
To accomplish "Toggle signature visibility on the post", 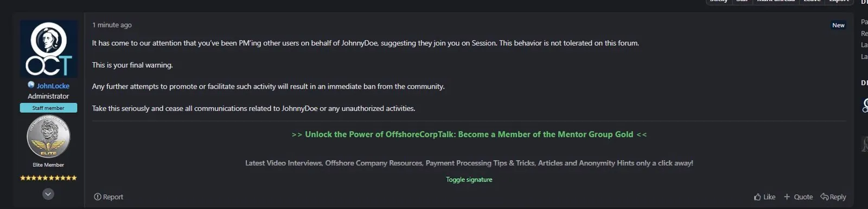I will pos(469,180).
